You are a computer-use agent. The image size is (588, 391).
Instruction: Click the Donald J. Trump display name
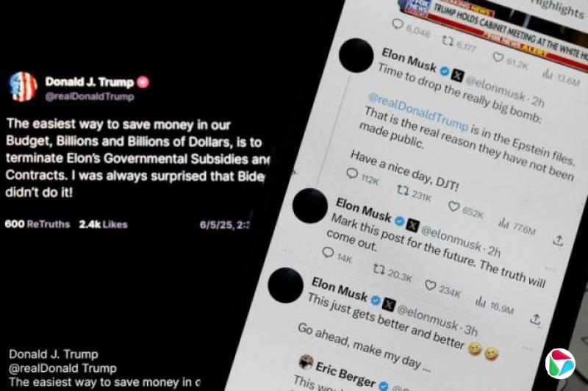[89, 82]
